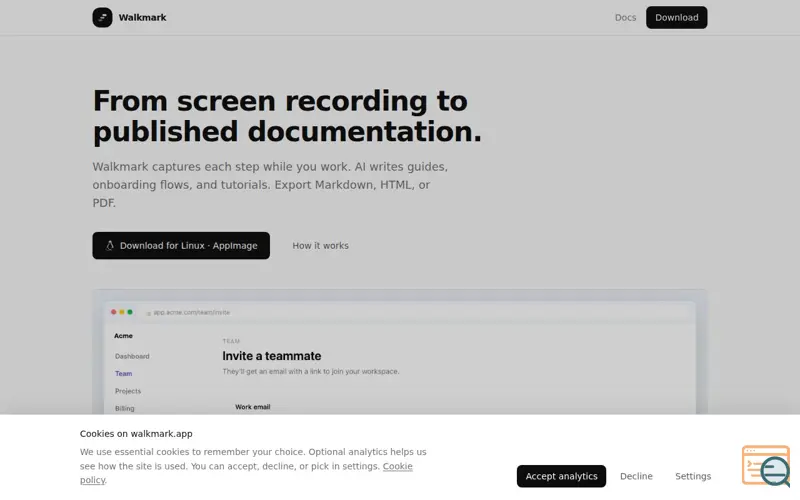Click Cookies on walkmark.app title
This screenshot has height=500, width=800.
coord(136,434)
